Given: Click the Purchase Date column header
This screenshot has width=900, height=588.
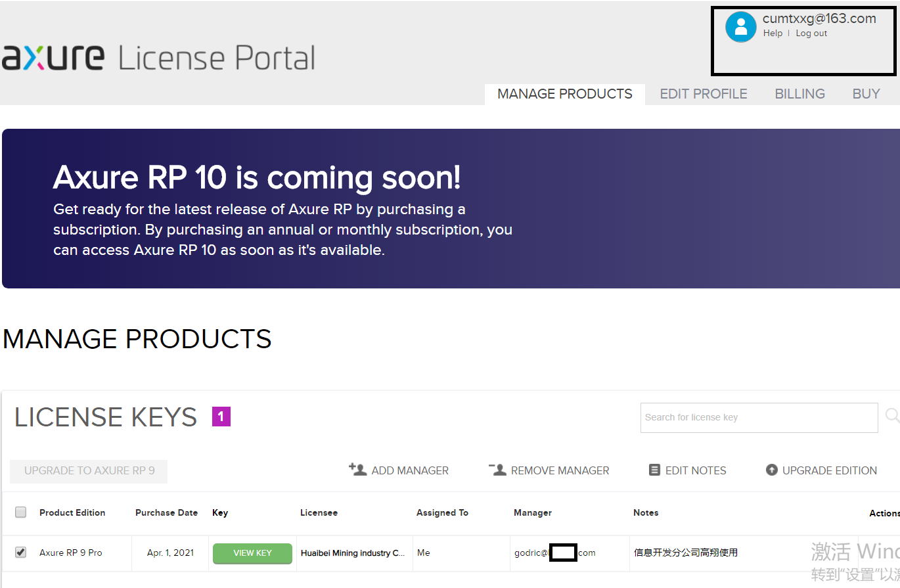Looking at the screenshot, I should (166, 512).
